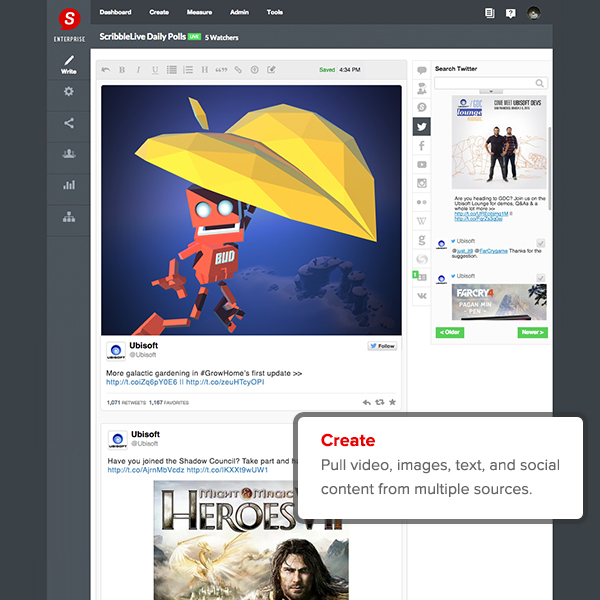Open the Twitter source tab
This screenshot has width=600, height=600.
point(422,127)
